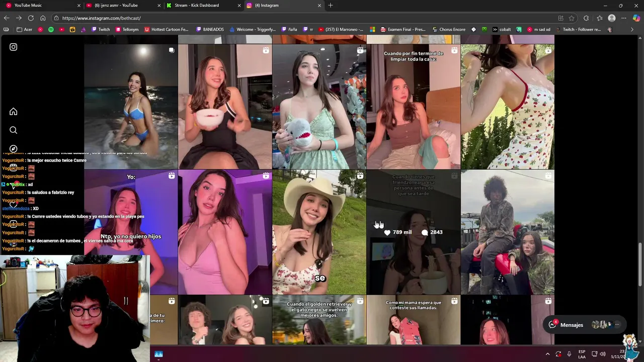Screen dimensions: 644x362
Task: Reload the Instagram page
Action: pos(31,18)
